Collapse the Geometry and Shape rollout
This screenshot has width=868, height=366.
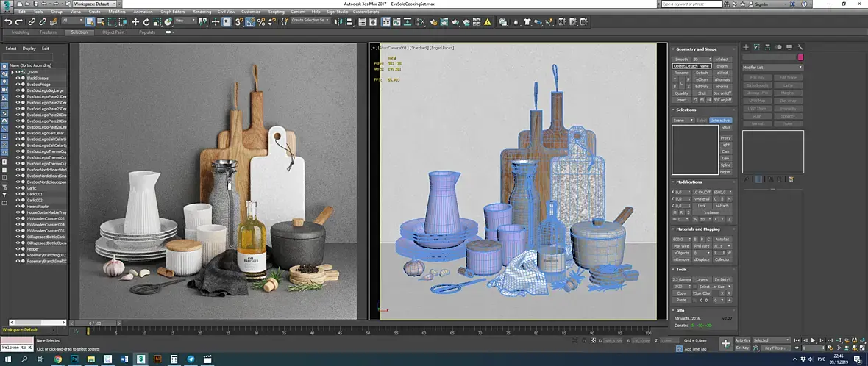tap(695, 49)
